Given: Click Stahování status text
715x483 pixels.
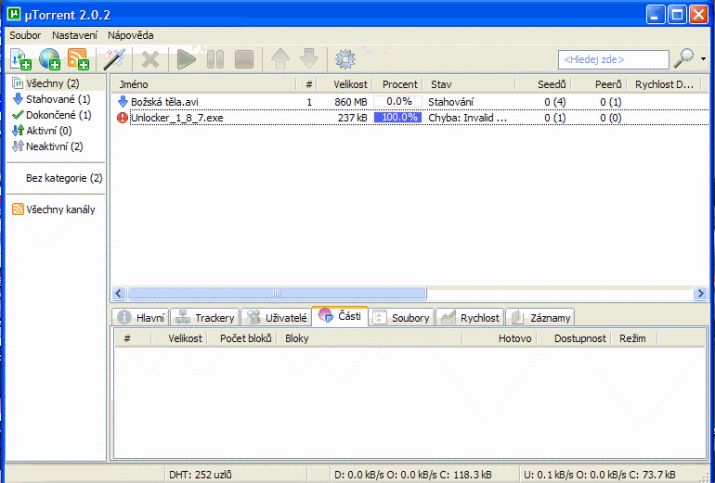Looking at the screenshot, I should click(x=451, y=102).
